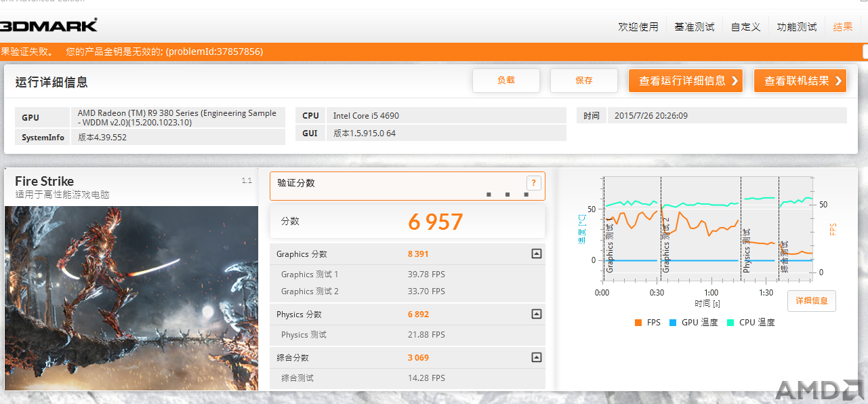Image resolution: width=868 pixels, height=404 pixels.
Task: Collapse the Physics 分数 section
Action: (537, 314)
